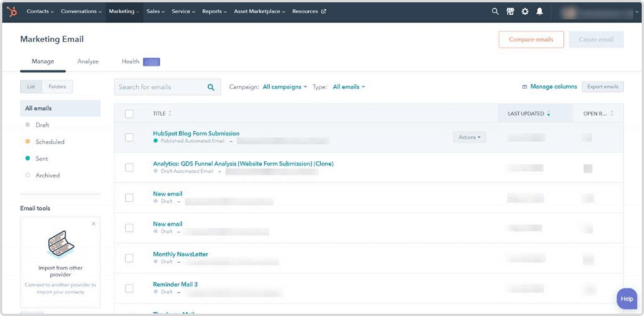Image resolution: width=644 pixels, height=316 pixels.
Task: Click Import from other provider text
Action: click(60, 271)
